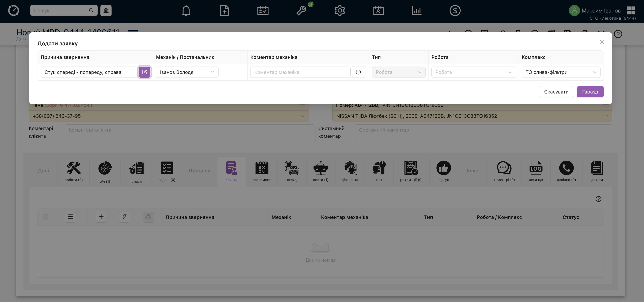644x302 pixels.
Task: Click the wrench icon with green badge
Action: tap(302, 10)
